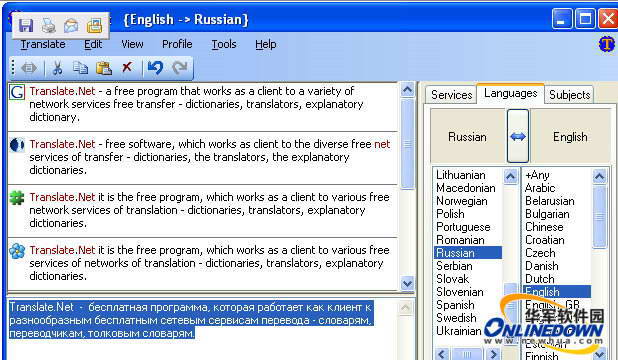The width and height of the screenshot is (618, 360).
Task: Cut selected text with scissors icon
Action: tap(58, 68)
